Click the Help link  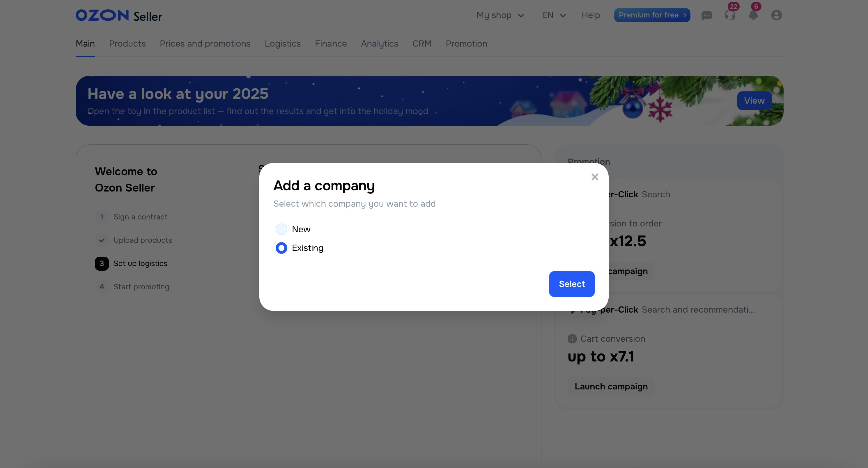pyautogui.click(x=590, y=15)
